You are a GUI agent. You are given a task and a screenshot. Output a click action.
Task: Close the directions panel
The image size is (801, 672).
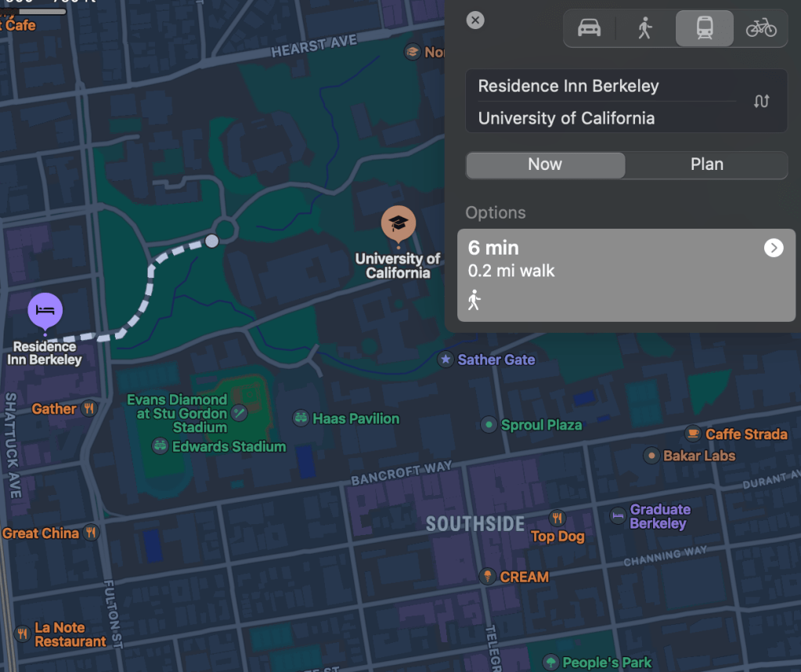point(475,20)
